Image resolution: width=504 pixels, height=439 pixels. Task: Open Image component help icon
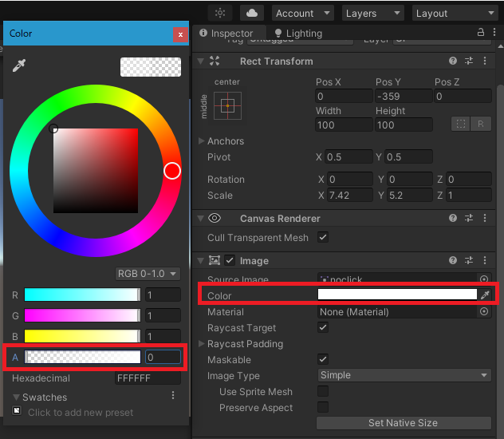(453, 260)
